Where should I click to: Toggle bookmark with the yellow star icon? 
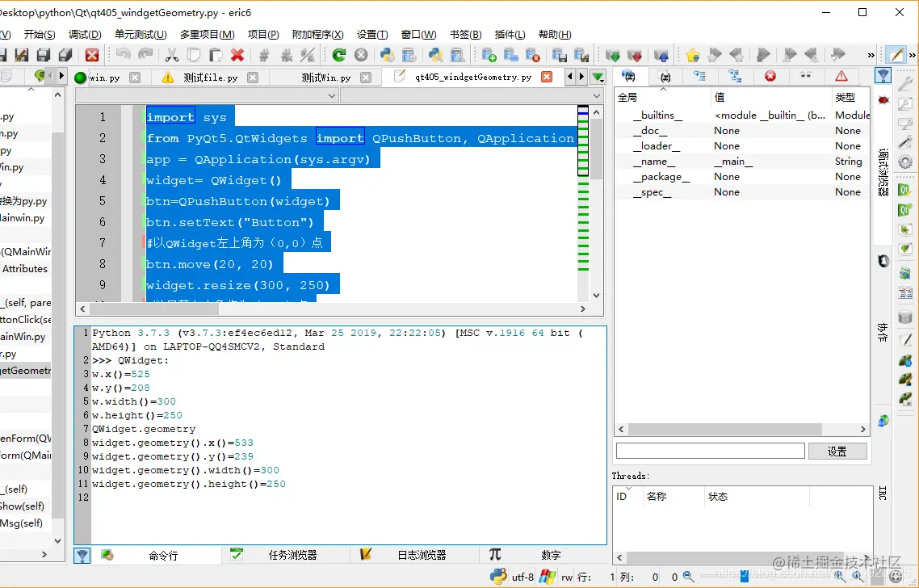[692, 55]
